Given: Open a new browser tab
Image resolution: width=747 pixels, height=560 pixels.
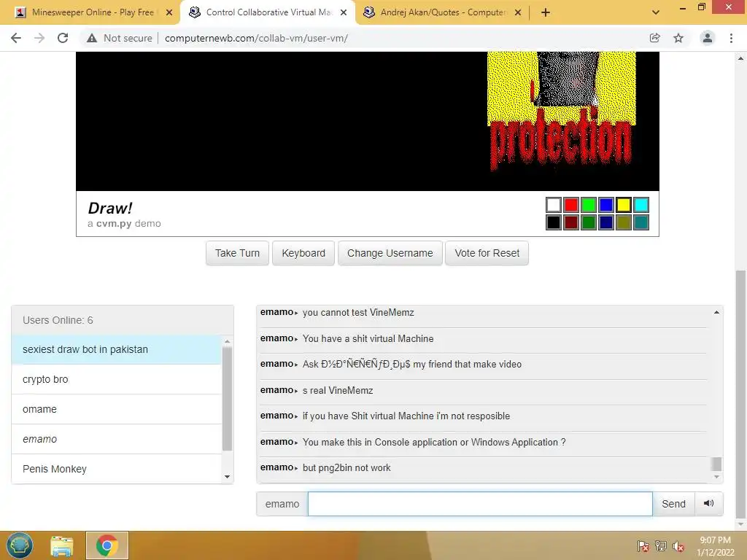Looking at the screenshot, I should [546, 12].
